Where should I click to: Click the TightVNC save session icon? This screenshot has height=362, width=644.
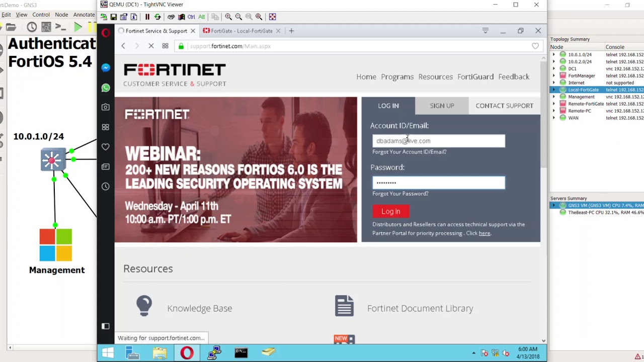click(x=114, y=17)
